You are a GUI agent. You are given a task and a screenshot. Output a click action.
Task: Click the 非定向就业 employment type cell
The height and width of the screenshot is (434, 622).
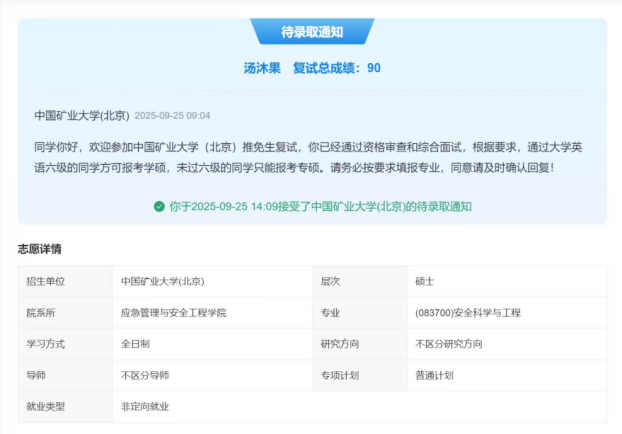click(145, 407)
